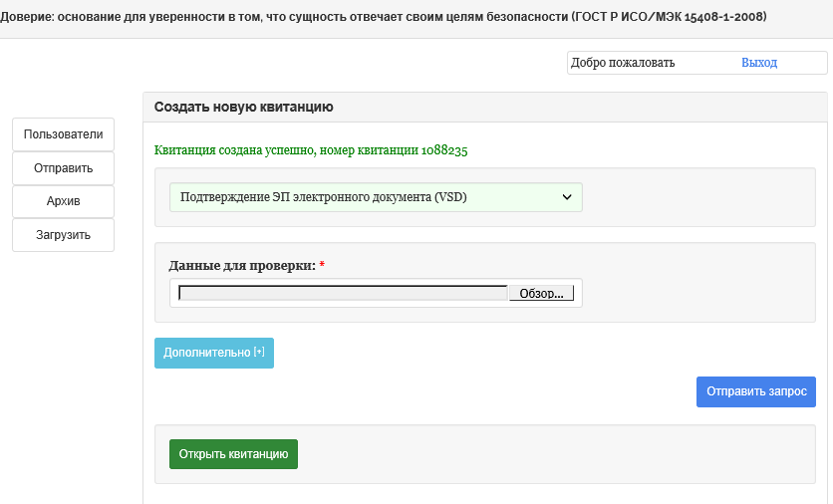The height and width of the screenshot is (504, 833).
Task: Submit with the Отправить запрос button
Action: (756, 391)
